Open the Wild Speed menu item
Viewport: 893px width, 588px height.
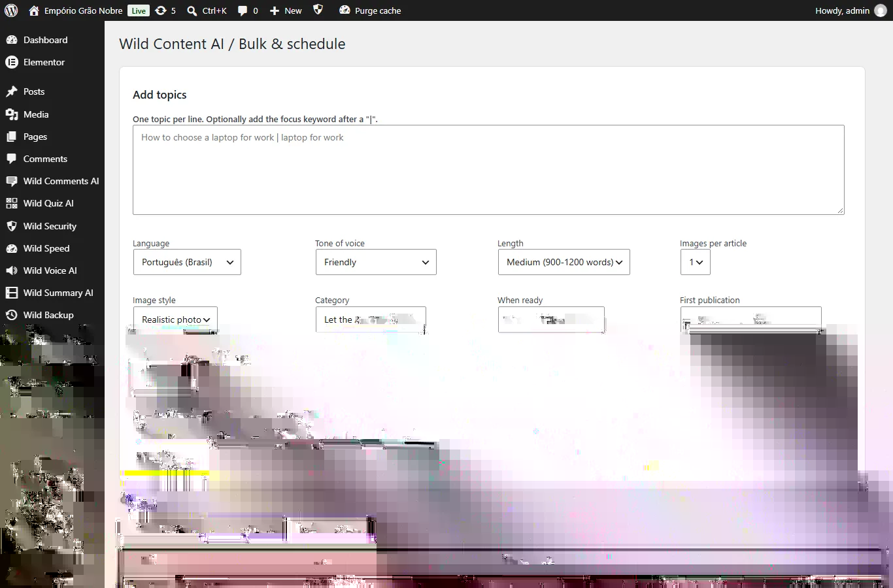point(52,248)
